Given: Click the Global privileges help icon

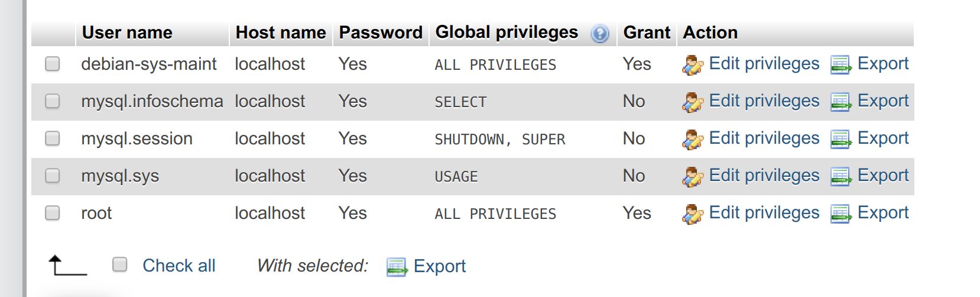Looking at the screenshot, I should [599, 34].
